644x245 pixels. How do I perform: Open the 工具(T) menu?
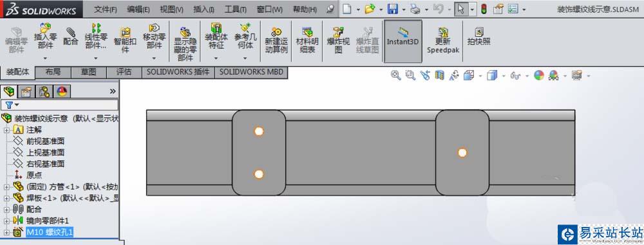[236, 9]
